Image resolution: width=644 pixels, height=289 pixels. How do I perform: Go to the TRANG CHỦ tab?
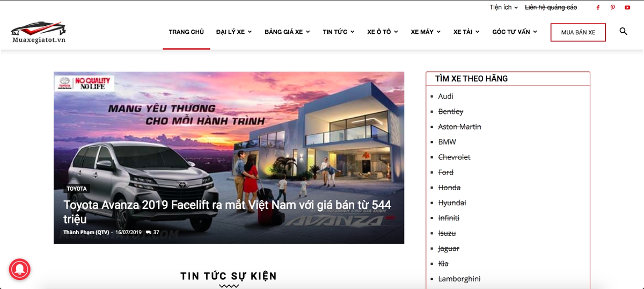pyautogui.click(x=186, y=32)
